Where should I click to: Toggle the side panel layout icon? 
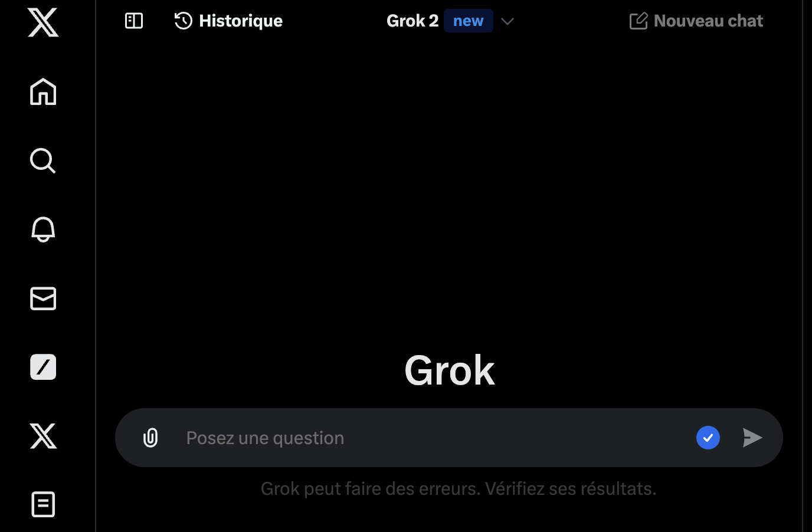point(134,21)
